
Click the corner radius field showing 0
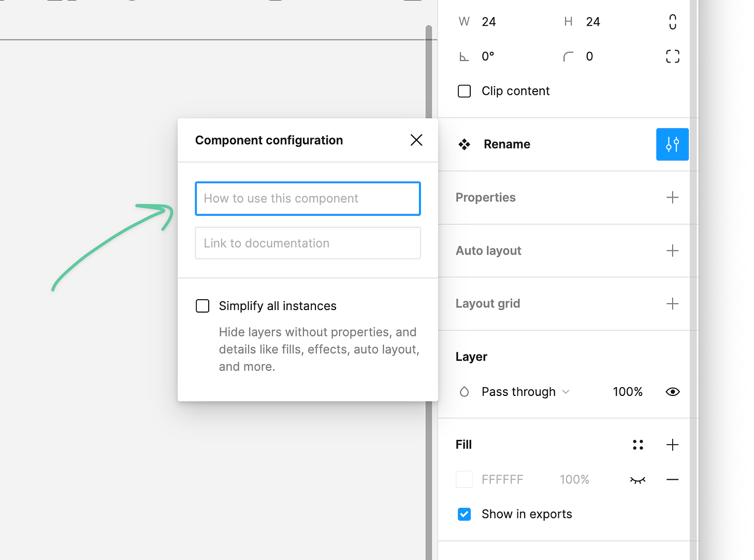pos(589,56)
